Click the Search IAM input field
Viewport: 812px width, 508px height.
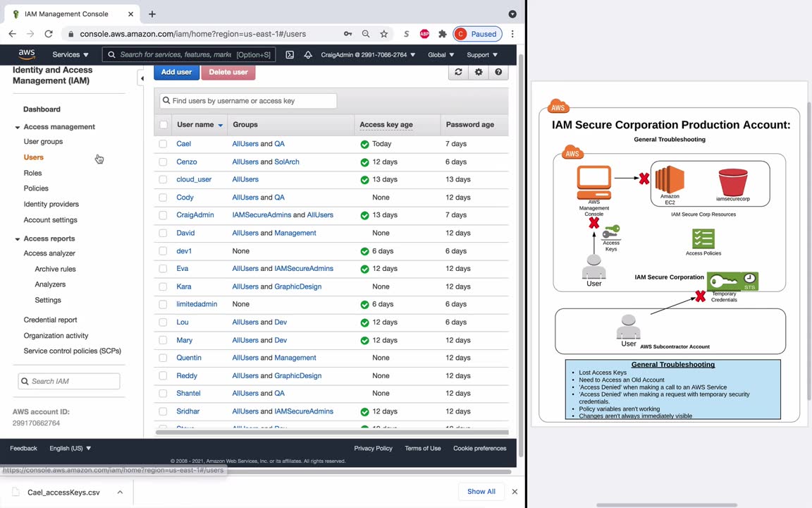69,382
